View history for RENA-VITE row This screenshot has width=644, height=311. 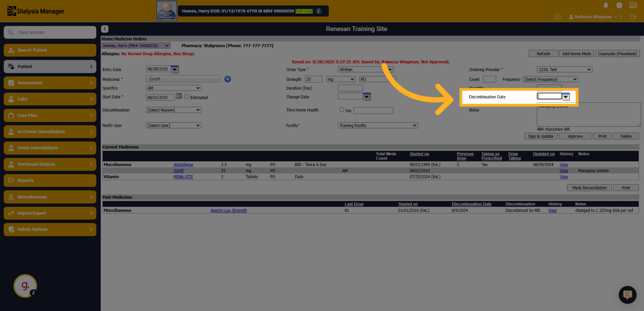(x=564, y=177)
